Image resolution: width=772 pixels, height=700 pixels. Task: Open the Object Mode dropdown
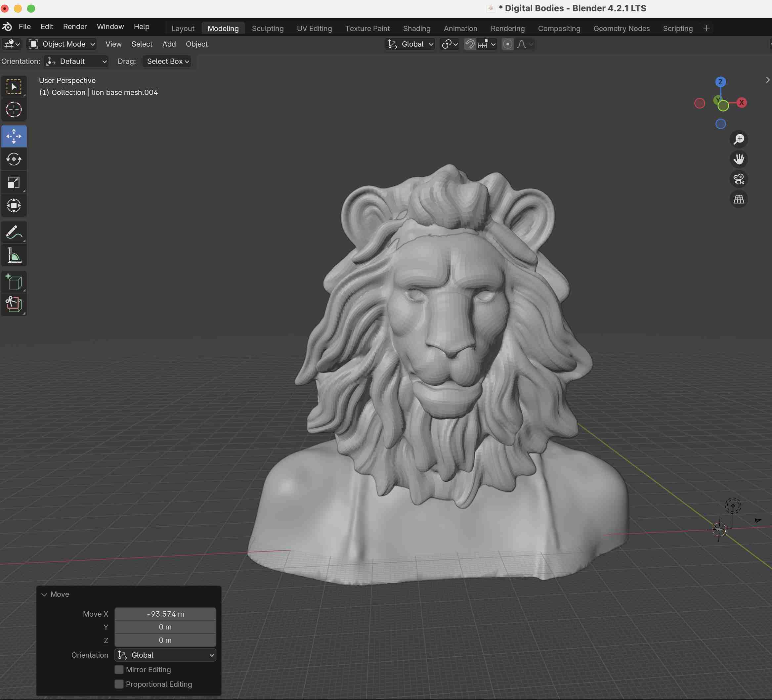(62, 44)
